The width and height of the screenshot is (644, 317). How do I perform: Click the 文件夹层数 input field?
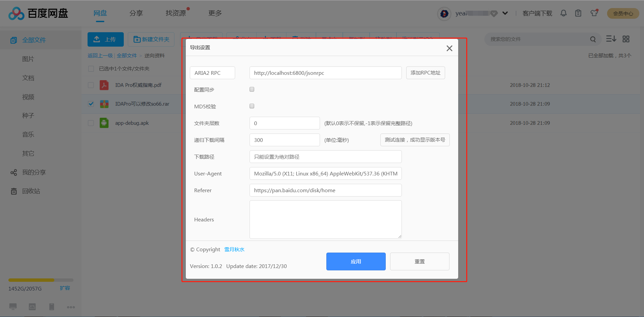pyautogui.click(x=285, y=123)
